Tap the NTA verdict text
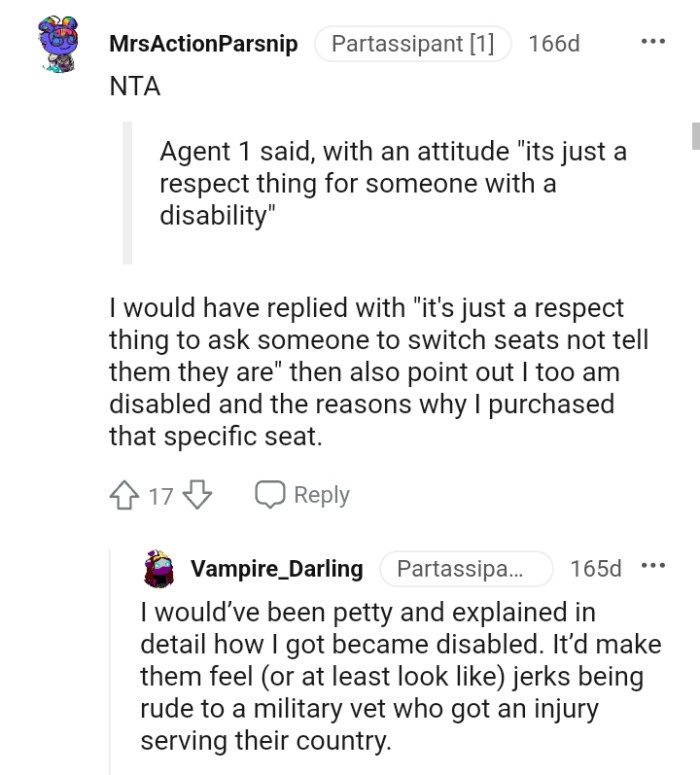Viewport: 700px width, 775px height. point(135,86)
